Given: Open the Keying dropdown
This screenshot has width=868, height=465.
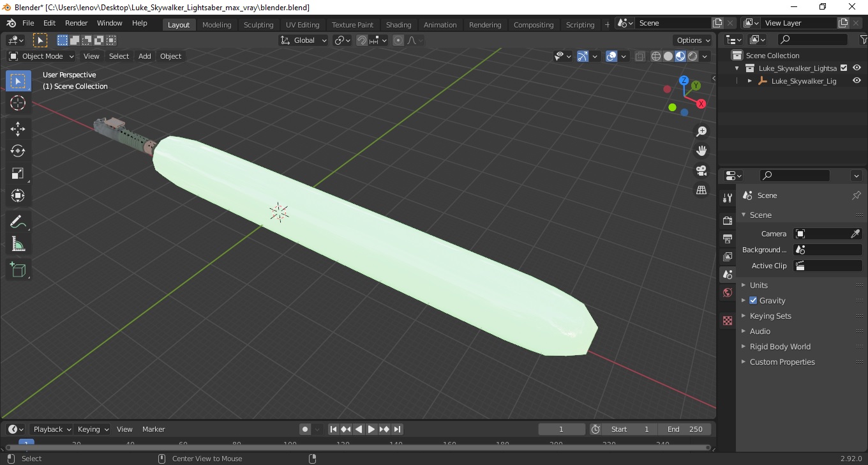Looking at the screenshot, I should click(93, 429).
